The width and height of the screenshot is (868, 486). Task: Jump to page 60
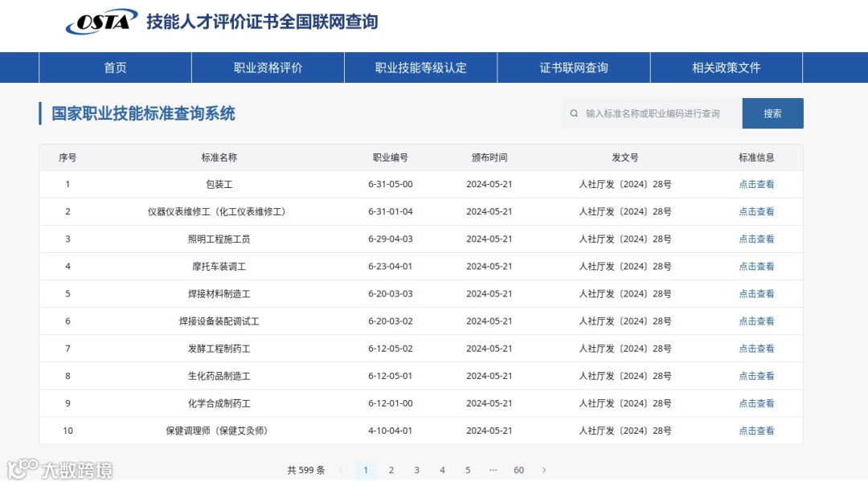pyautogui.click(x=518, y=470)
